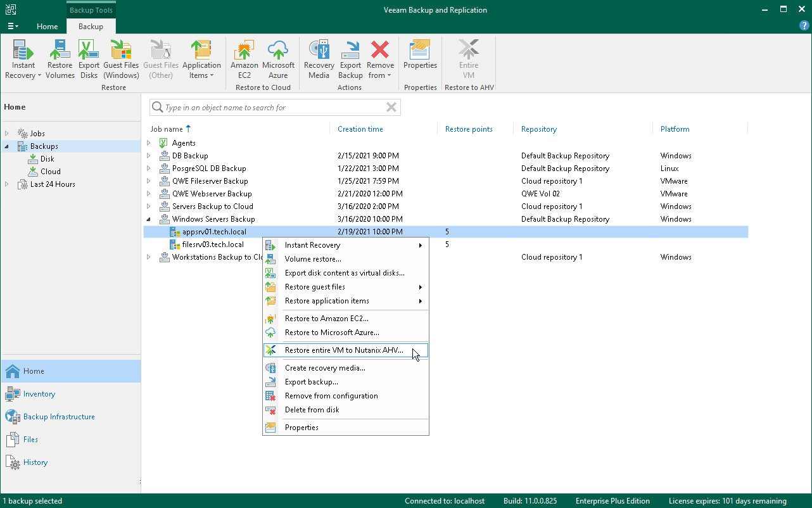
Task: Switch to the Home ribbon tab
Action: [47, 27]
